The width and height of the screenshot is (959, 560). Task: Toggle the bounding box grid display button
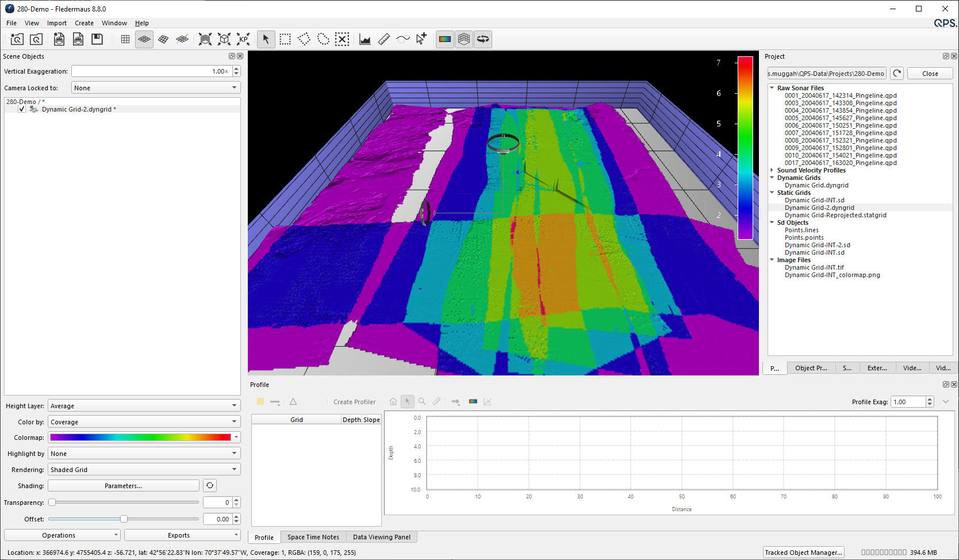tap(464, 39)
